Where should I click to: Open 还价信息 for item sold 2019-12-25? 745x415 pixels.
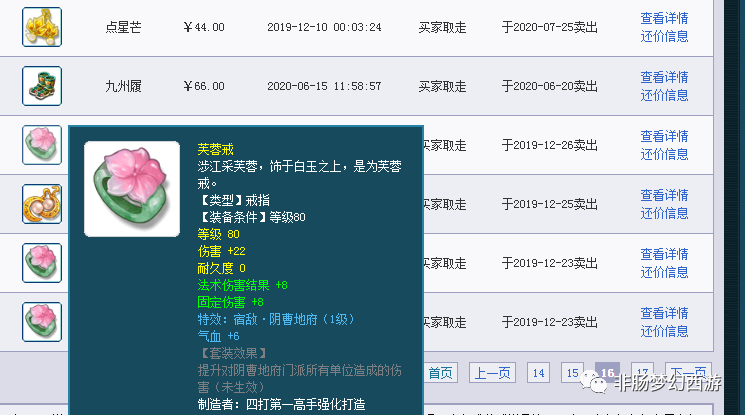pos(664,213)
